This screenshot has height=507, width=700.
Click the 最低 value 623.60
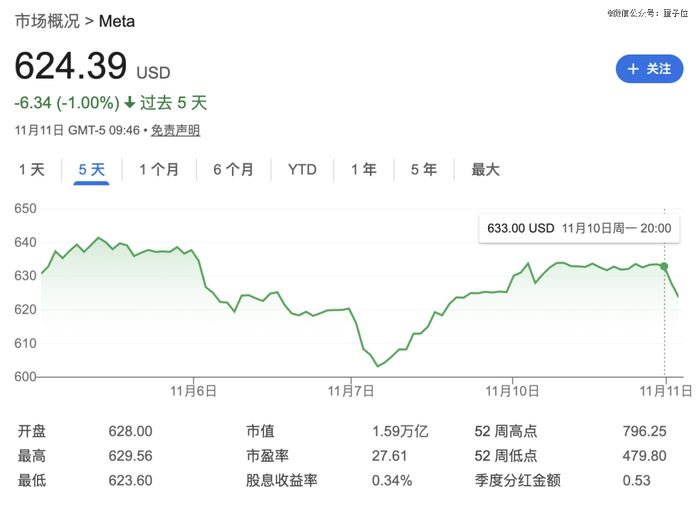(x=130, y=480)
